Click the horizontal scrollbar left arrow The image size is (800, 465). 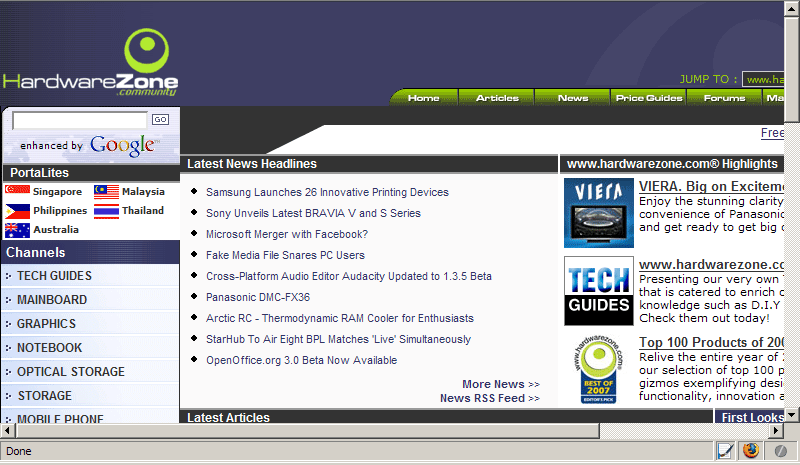(7, 431)
